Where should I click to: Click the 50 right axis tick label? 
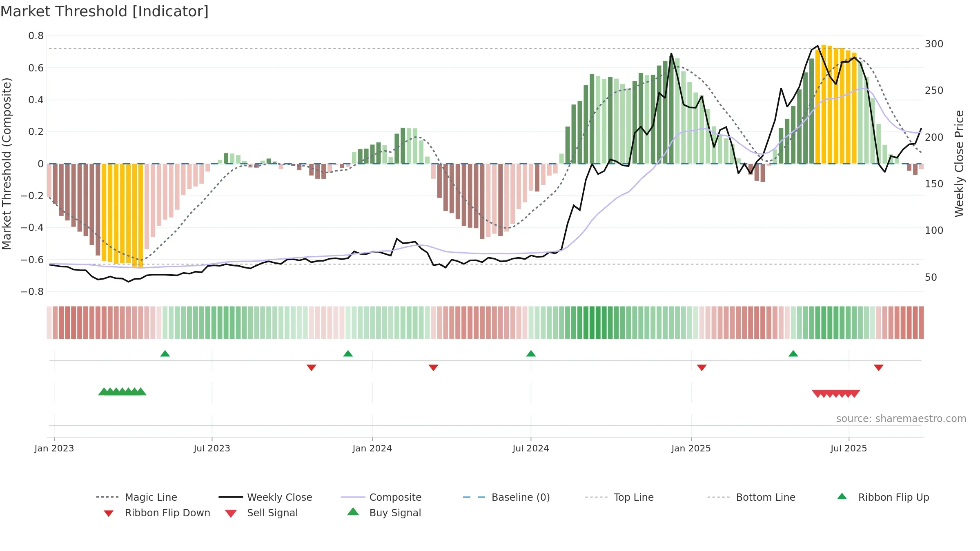pyautogui.click(x=931, y=277)
